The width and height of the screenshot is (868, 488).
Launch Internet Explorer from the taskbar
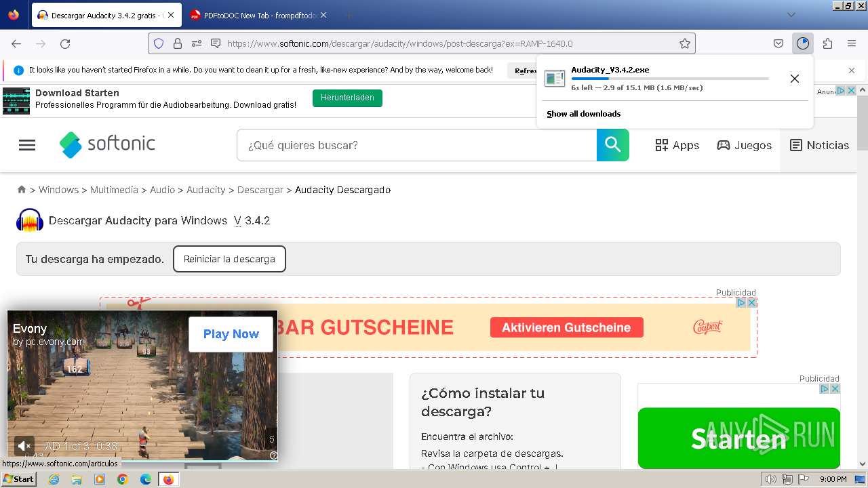54,479
